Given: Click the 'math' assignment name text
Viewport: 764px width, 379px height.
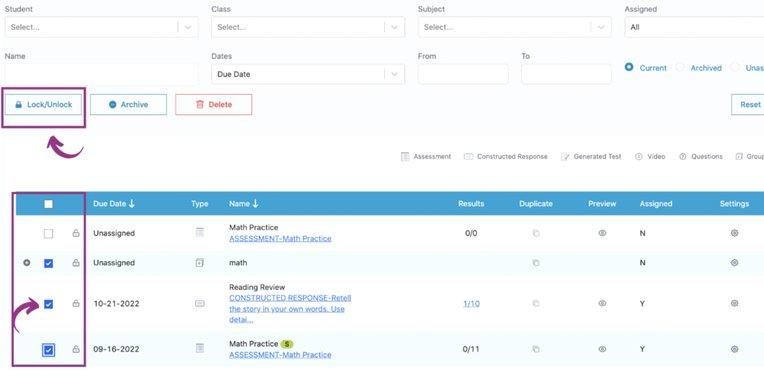Looking at the screenshot, I should click(238, 263).
